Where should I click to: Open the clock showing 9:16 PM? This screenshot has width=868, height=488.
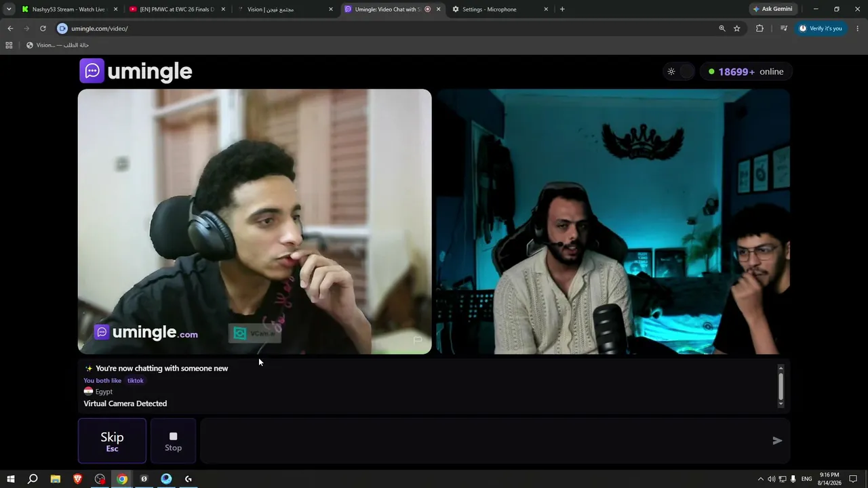coord(829,479)
